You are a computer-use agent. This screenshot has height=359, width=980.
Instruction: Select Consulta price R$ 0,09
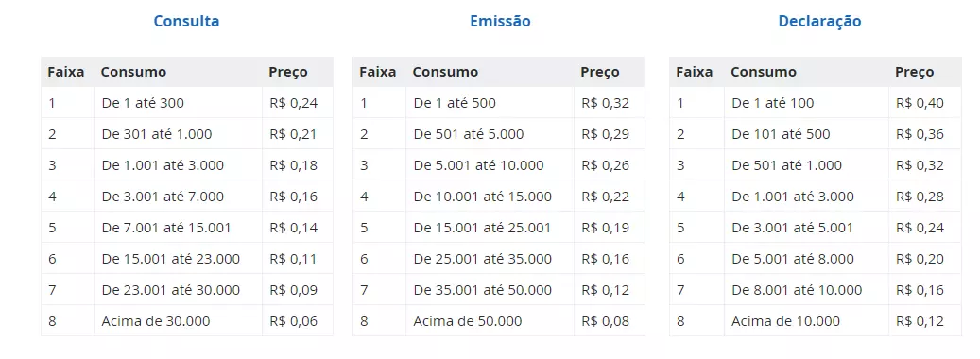coord(293,290)
